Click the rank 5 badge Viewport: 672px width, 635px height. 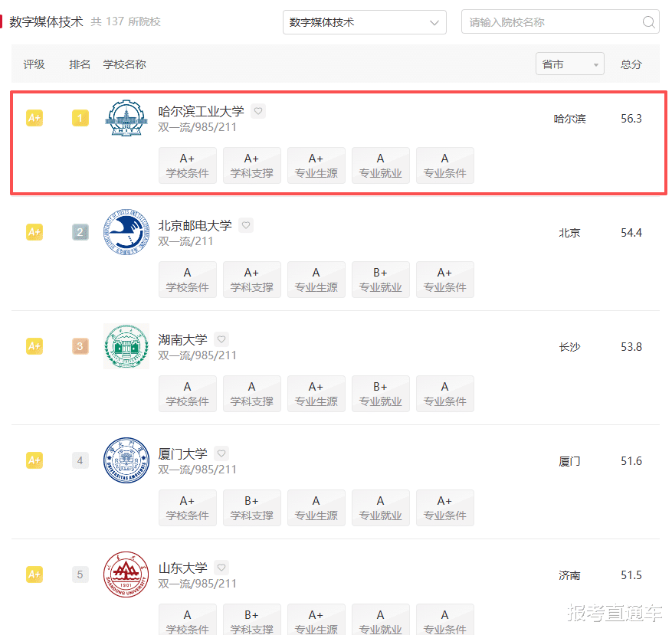80,574
